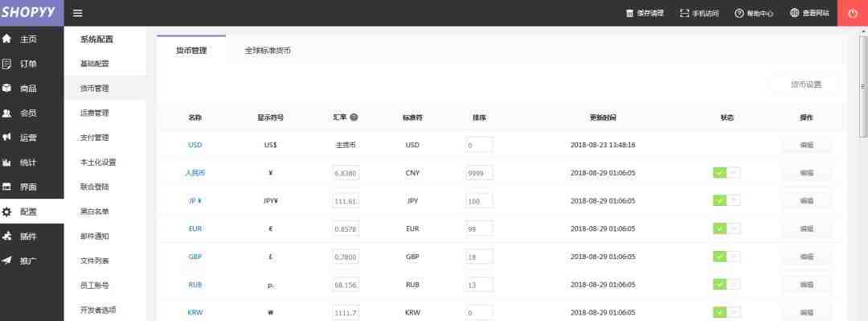Click exchange rate field showing 0.8578
868x321 pixels.
[x=346, y=228]
